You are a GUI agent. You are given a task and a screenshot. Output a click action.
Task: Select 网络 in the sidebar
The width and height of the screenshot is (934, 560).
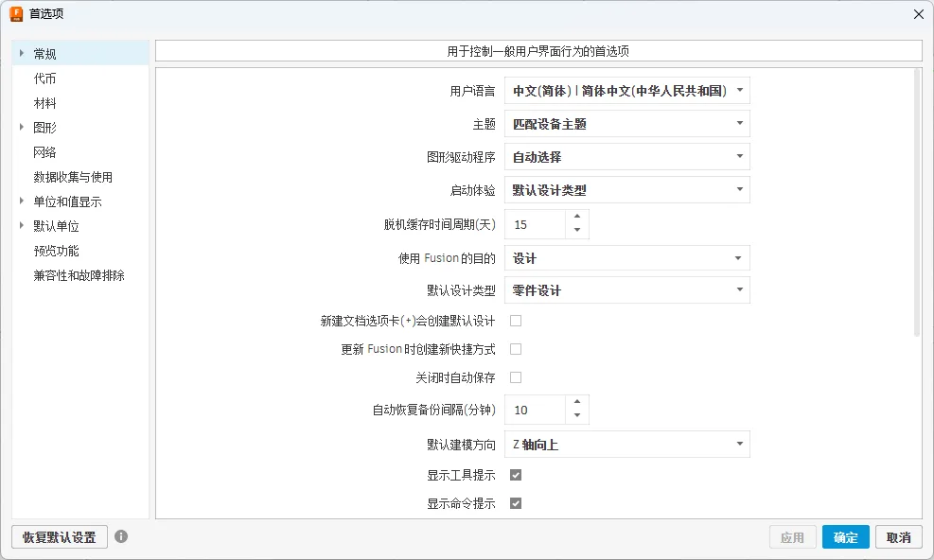click(x=44, y=152)
